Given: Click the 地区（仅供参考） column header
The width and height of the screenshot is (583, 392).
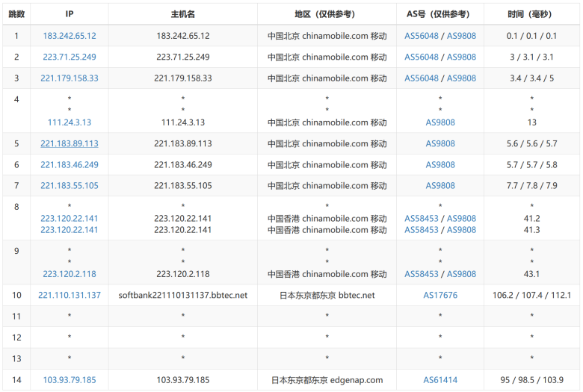Looking at the screenshot, I should 327,14.
